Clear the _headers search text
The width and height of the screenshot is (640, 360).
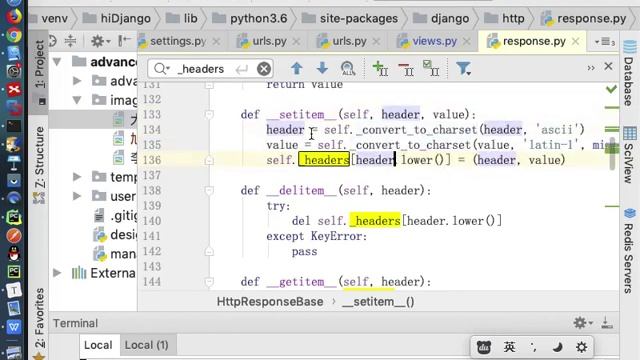pyautogui.click(x=264, y=69)
